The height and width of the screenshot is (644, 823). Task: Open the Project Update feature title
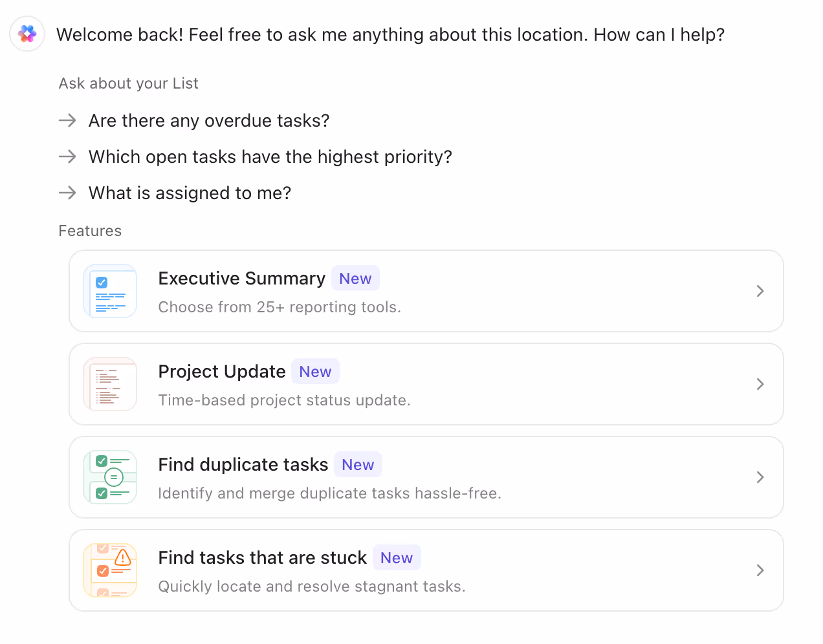222,372
